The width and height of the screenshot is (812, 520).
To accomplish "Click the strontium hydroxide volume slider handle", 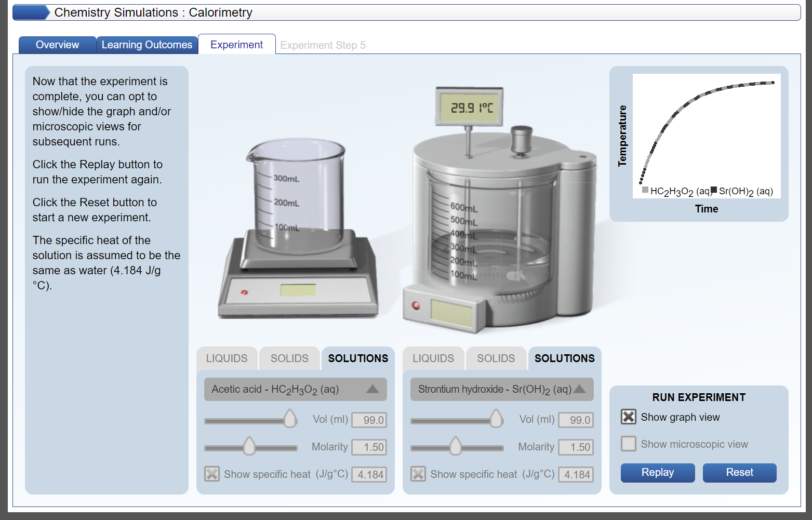I will (497, 418).
